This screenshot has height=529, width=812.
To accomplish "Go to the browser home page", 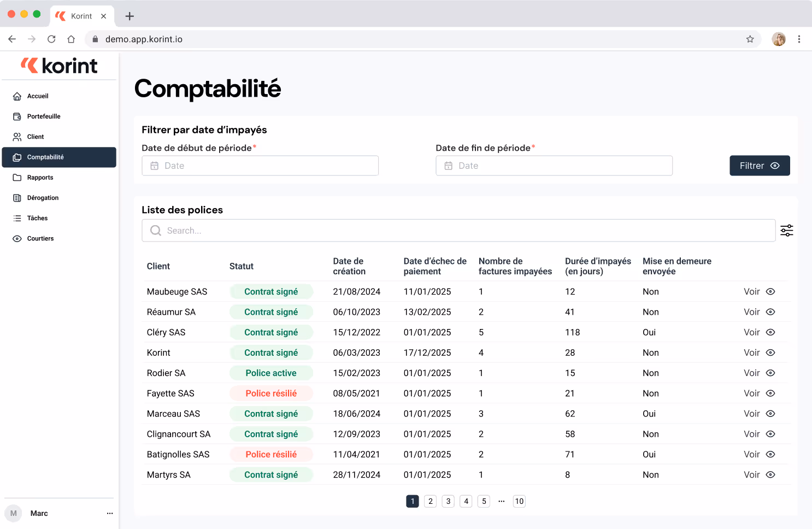I will 71,39.
